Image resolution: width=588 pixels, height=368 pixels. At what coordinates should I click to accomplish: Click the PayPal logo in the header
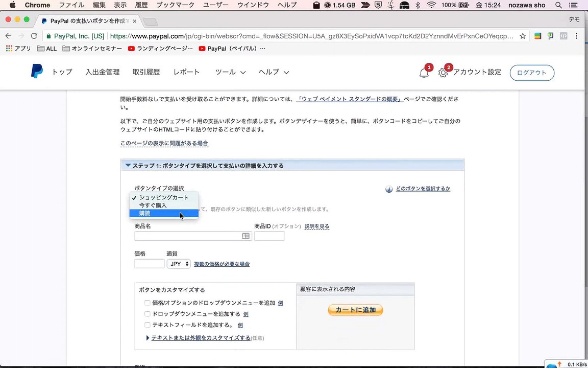[x=37, y=72]
